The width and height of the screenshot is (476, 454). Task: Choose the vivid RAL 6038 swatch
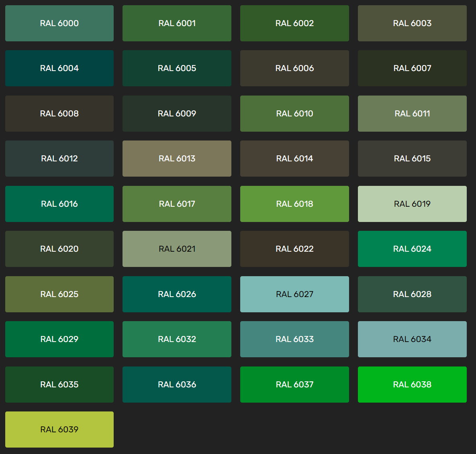tap(412, 385)
